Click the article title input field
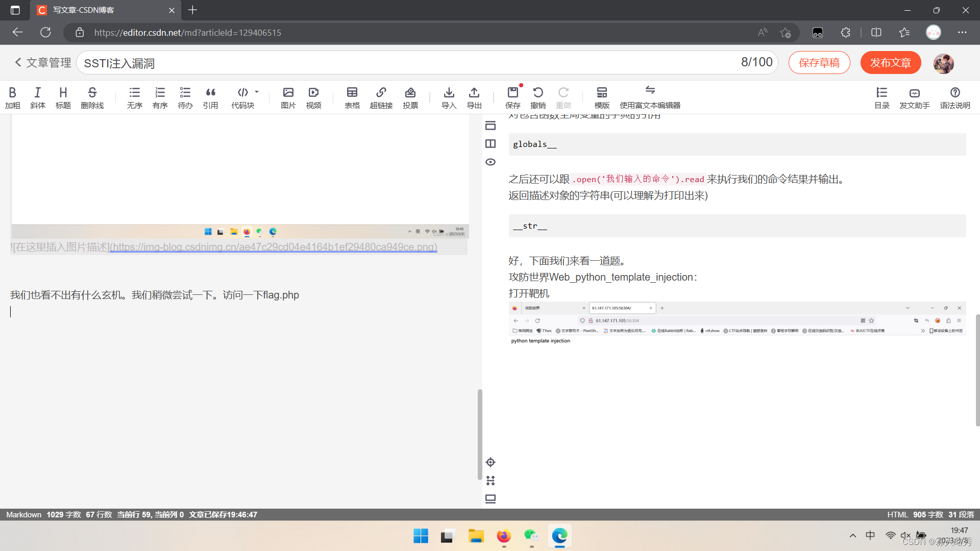Screen dimensions: 980x551 (408, 63)
